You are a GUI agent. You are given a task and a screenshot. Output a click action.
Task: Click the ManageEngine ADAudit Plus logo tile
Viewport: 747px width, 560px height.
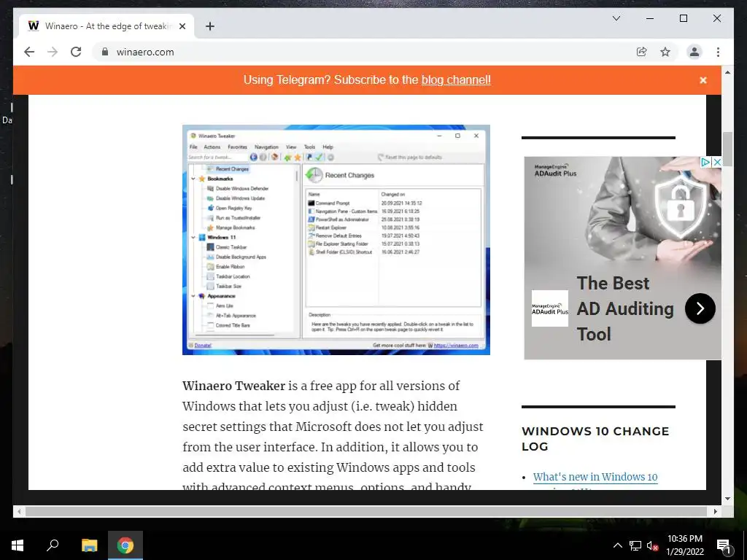pos(550,308)
